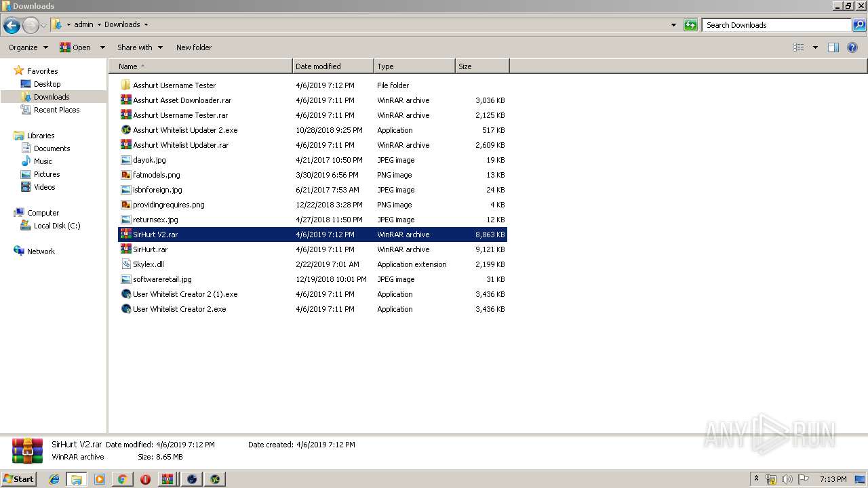This screenshot has height=488, width=868.
Task: Select Asshurt Whitelist Updater.rar icon
Action: click(125, 145)
